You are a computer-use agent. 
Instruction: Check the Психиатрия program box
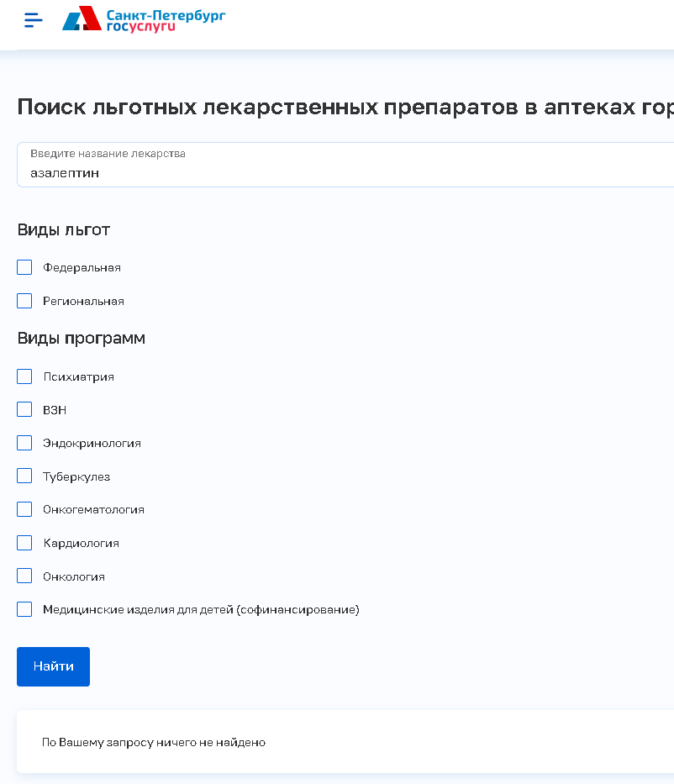pos(24,376)
